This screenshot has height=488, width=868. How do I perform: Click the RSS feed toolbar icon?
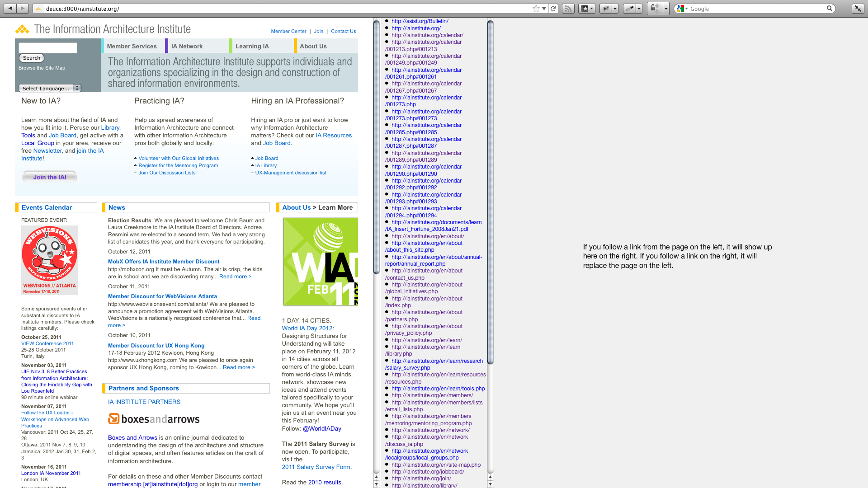[x=568, y=9]
